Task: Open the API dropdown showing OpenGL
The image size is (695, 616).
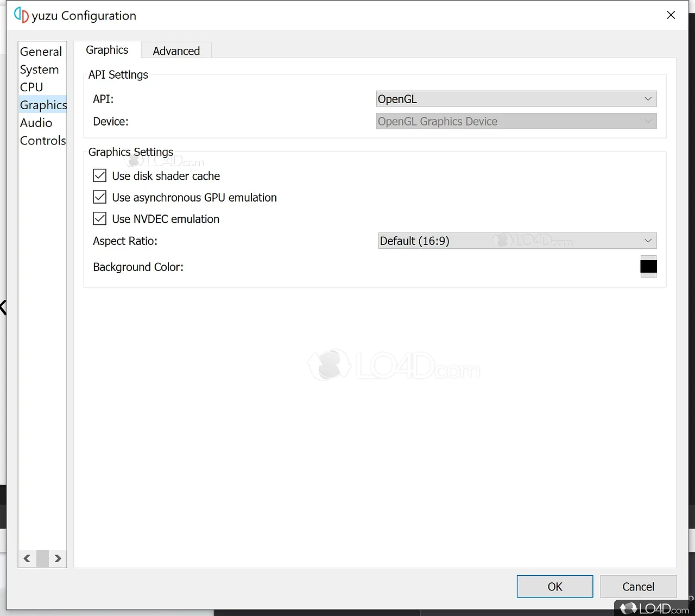Action: [x=516, y=99]
